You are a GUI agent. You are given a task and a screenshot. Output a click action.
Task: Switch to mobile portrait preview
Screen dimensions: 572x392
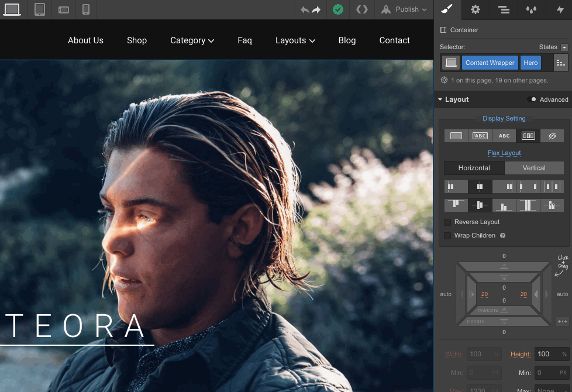point(86,9)
